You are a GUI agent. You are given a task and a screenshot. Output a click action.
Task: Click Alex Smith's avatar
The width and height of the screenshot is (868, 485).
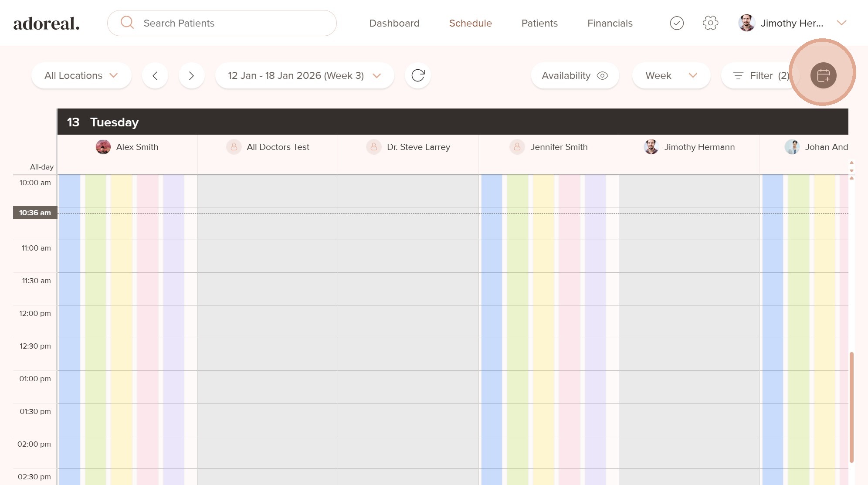coord(103,147)
